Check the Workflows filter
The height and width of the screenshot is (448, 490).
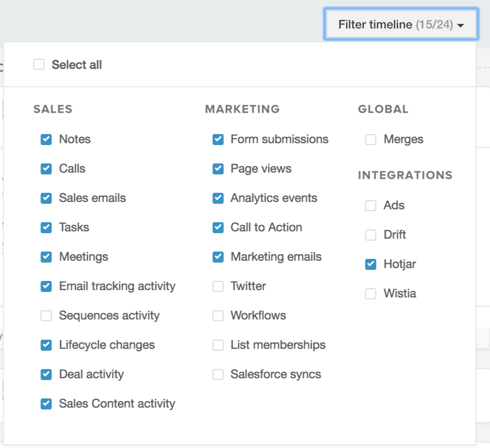pos(218,316)
